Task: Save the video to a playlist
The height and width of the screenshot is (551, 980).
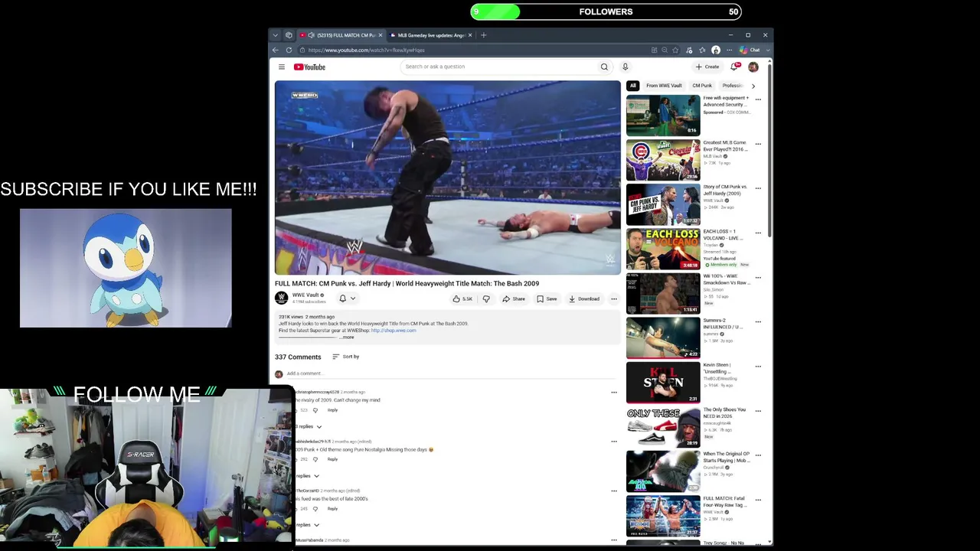Action: coord(547,299)
